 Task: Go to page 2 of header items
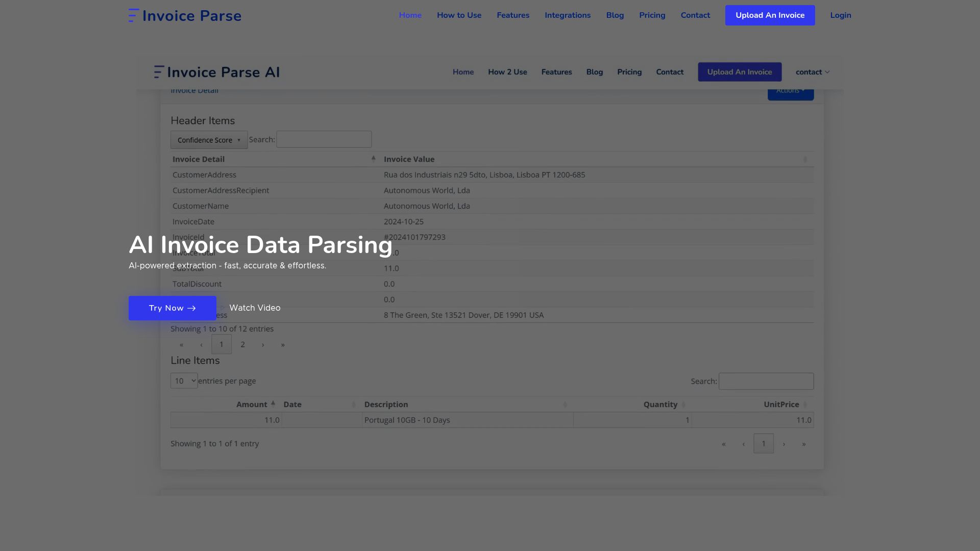[242, 344]
